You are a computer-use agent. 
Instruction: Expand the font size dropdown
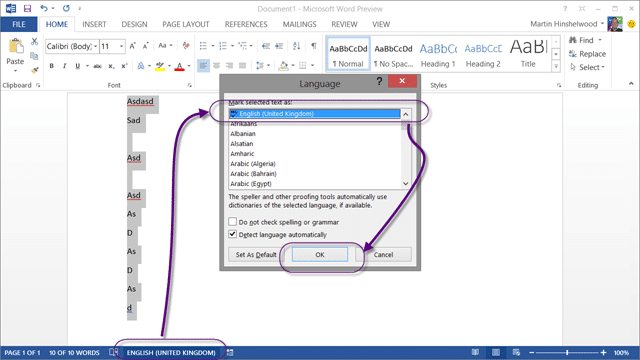(121, 46)
